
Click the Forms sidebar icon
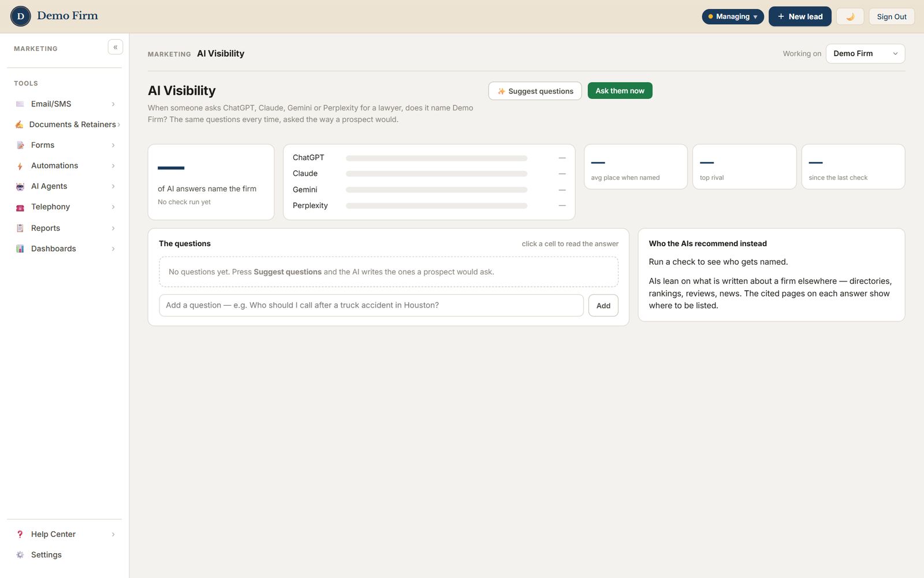tap(20, 145)
